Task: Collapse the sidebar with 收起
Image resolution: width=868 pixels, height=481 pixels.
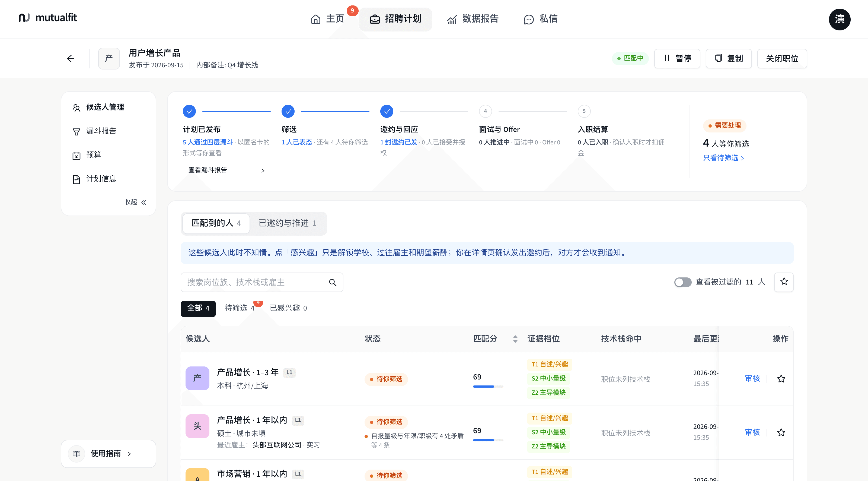Action: click(x=135, y=202)
